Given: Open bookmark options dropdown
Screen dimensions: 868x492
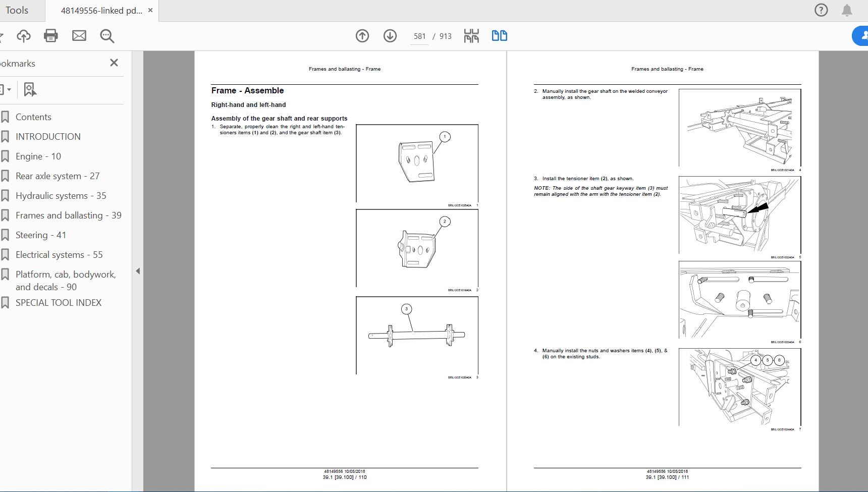Looking at the screenshot, I should pyautogui.click(x=6, y=90).
